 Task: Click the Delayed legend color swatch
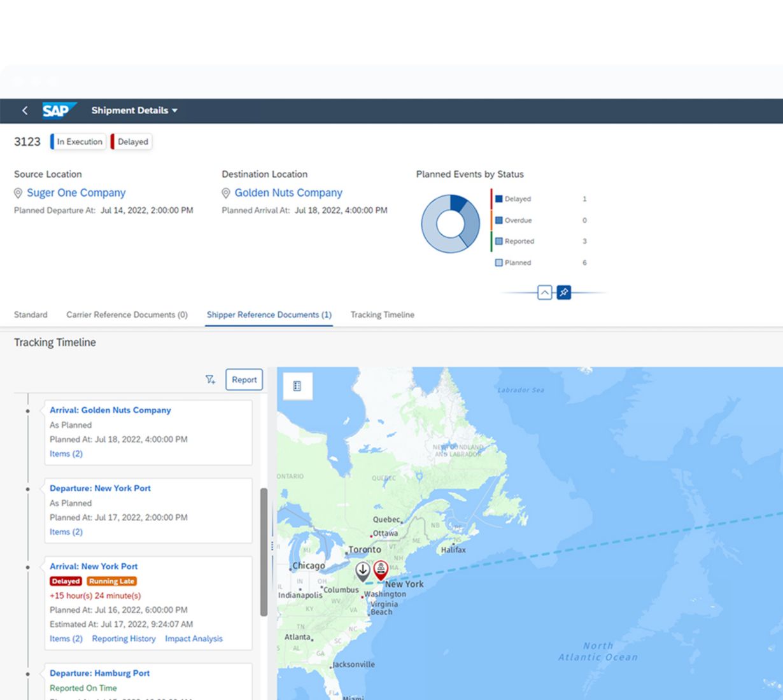[499, 199]
